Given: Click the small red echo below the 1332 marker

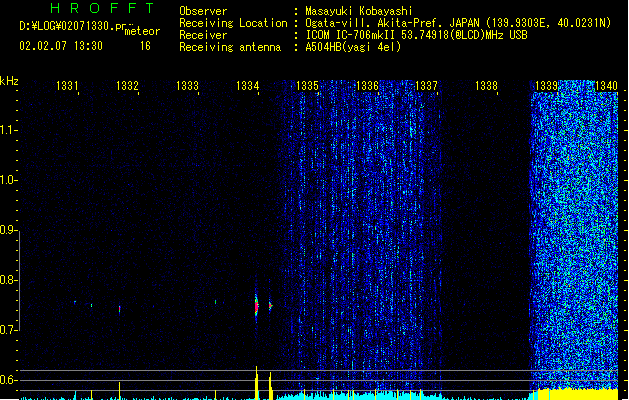Looking at the screenshot, I should tap(120, 309).
